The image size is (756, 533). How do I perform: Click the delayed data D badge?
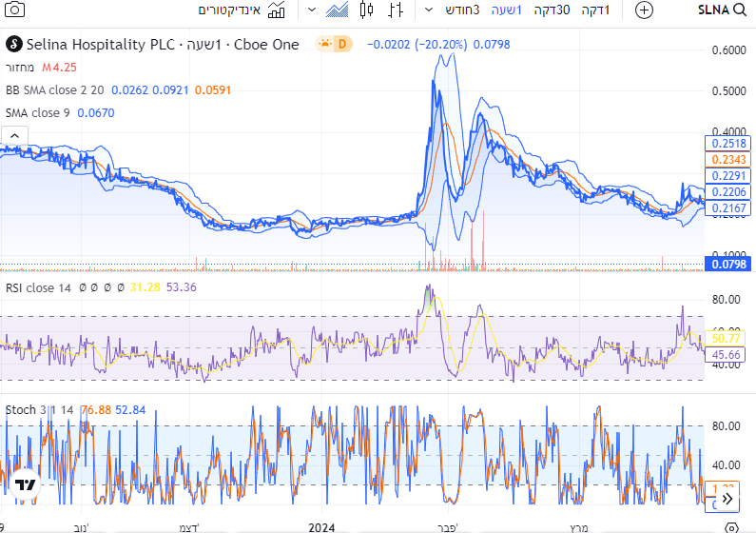coord(342,44)
